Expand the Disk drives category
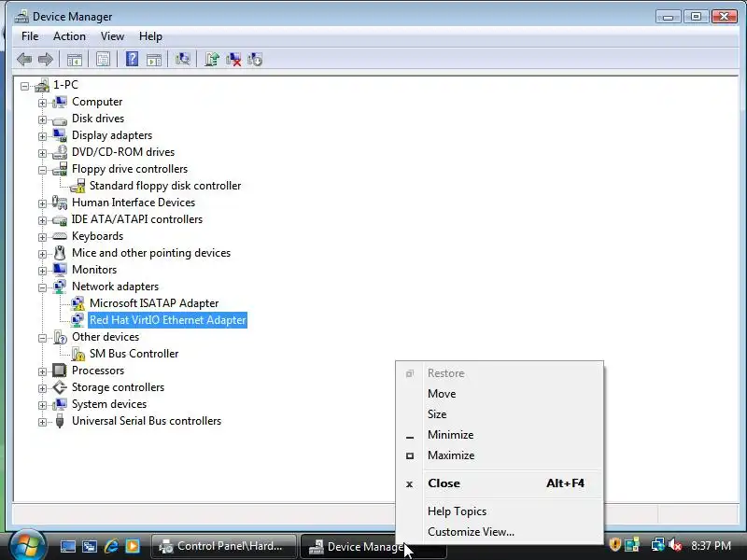 point(42,119)
